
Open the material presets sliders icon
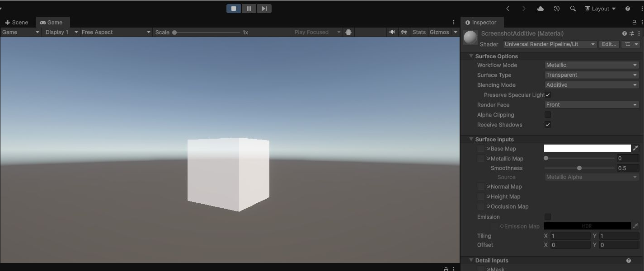tap(632, 33)
